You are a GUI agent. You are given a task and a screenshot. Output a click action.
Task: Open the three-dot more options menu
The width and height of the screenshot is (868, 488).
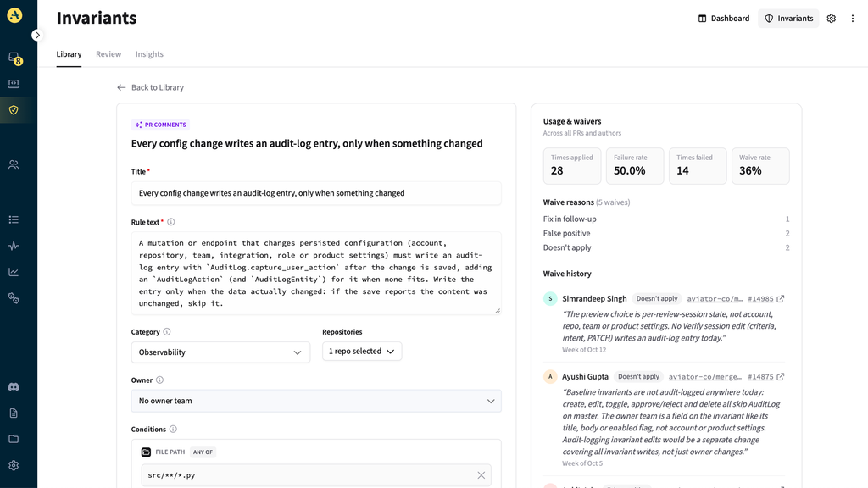pyautogui.click(x=853, y=19)
